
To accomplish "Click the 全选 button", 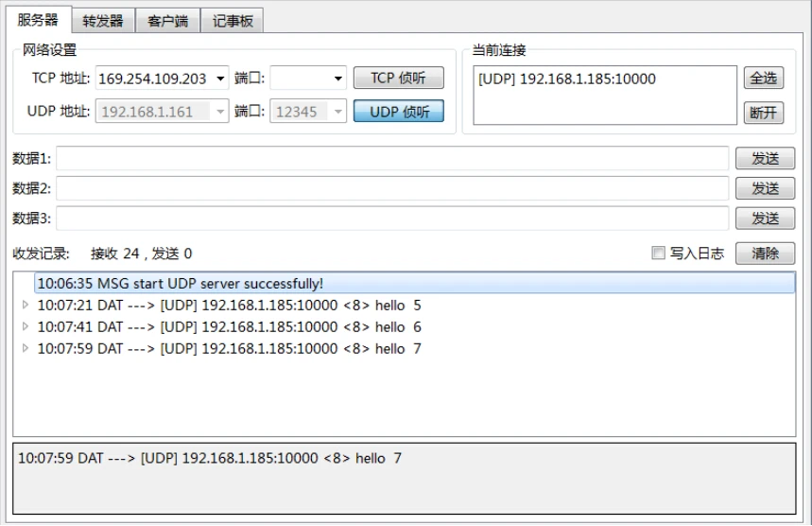I will pyautogui.click(x=764, y=79).
